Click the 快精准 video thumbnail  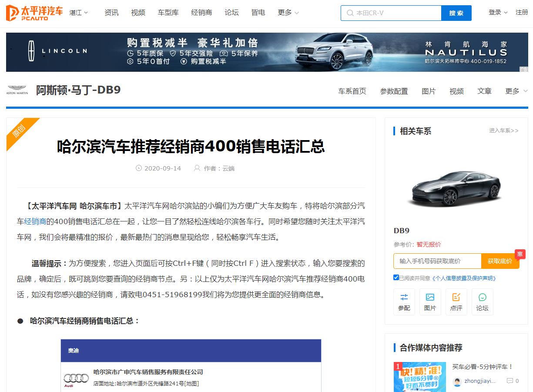pyautogui.click(x=420, y=377)
